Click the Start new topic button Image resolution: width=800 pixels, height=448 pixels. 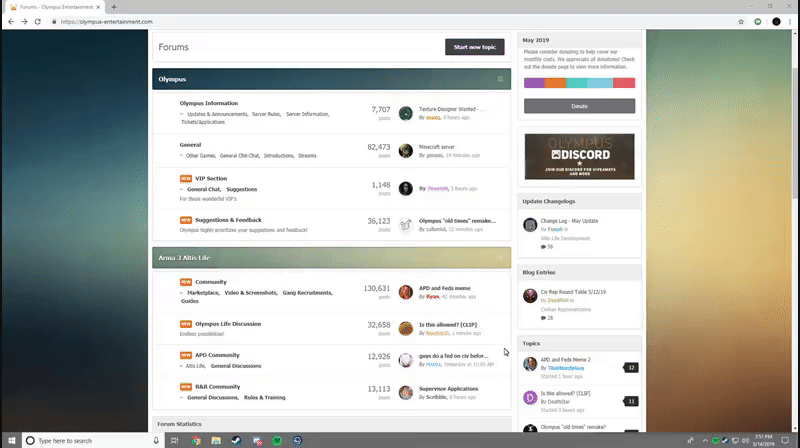tap(474, 47)
